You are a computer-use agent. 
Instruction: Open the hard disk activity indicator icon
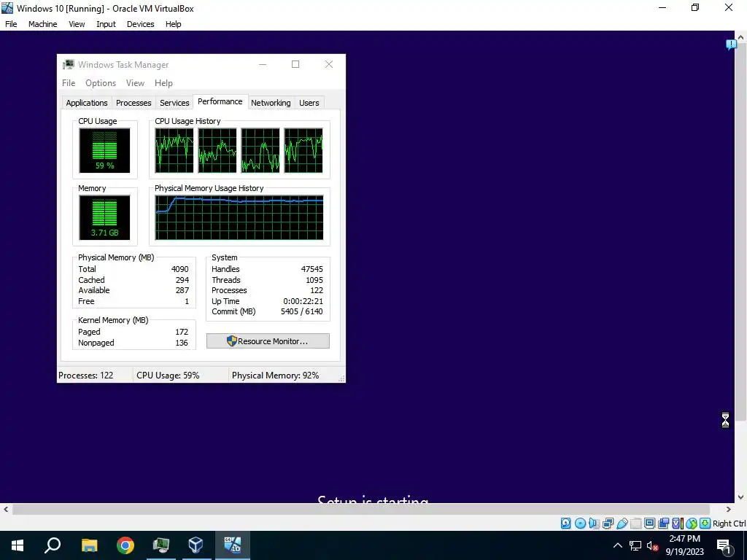[x=565, y=524]
